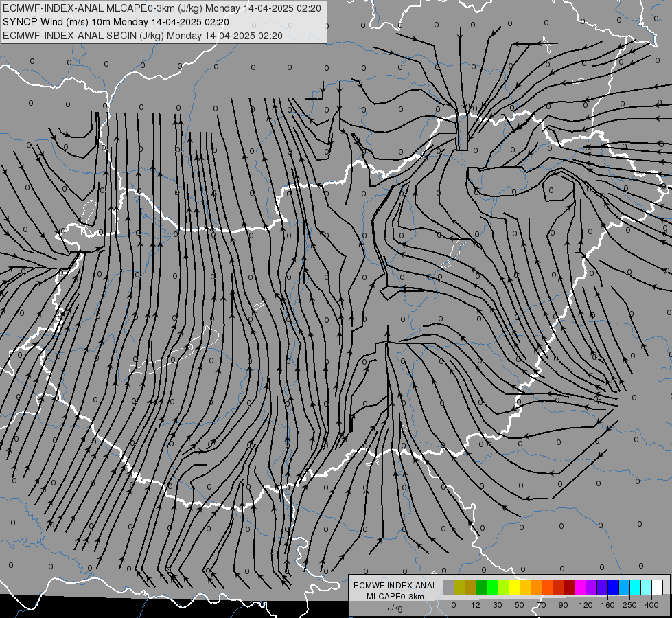Click the legend scale value 70
Screen dimensions: 672x618
coord(542,605)
